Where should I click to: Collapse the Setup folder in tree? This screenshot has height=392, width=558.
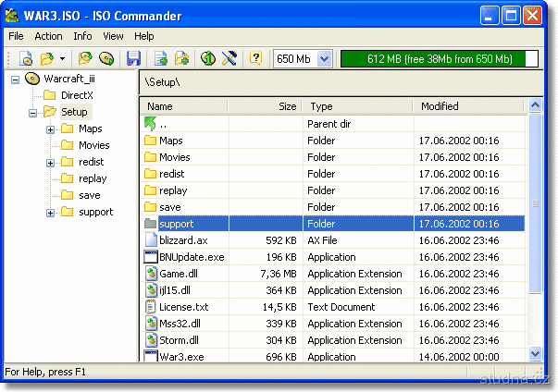coord(33,113)
